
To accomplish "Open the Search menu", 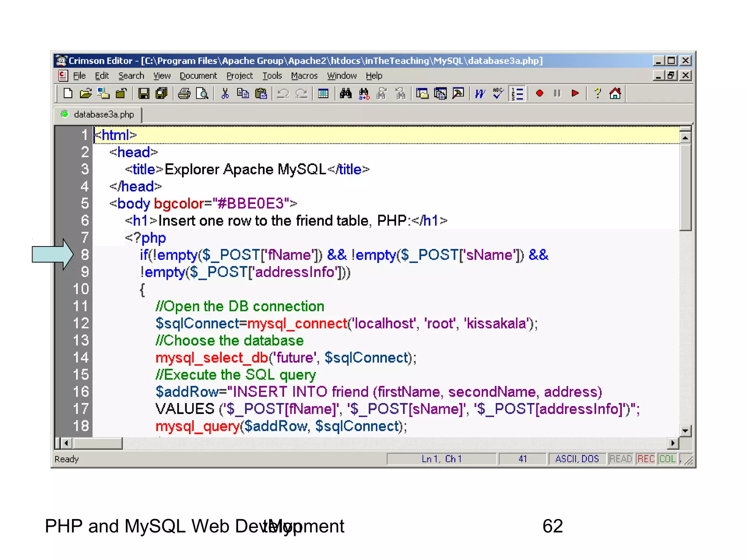I will [131, 76].
